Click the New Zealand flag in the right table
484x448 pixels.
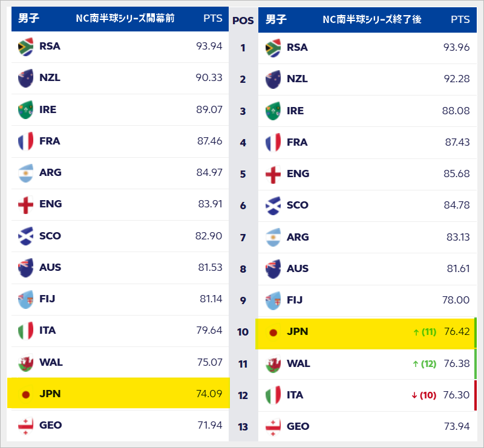coord(273,79)
